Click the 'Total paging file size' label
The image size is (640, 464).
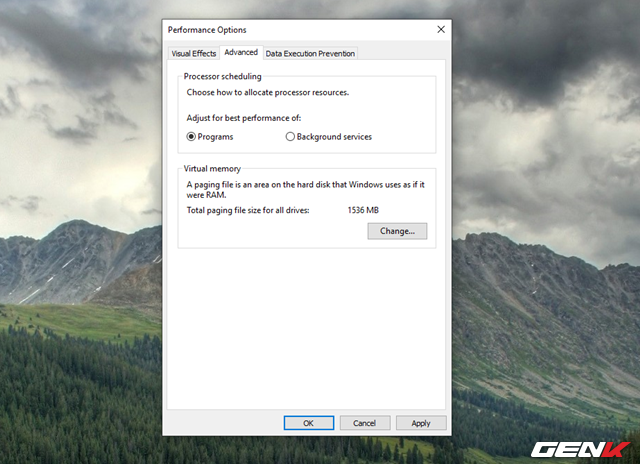coord(249,210)
